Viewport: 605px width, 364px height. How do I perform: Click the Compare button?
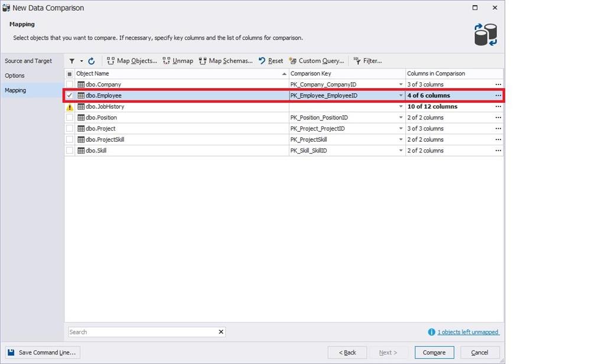point(434,352)
